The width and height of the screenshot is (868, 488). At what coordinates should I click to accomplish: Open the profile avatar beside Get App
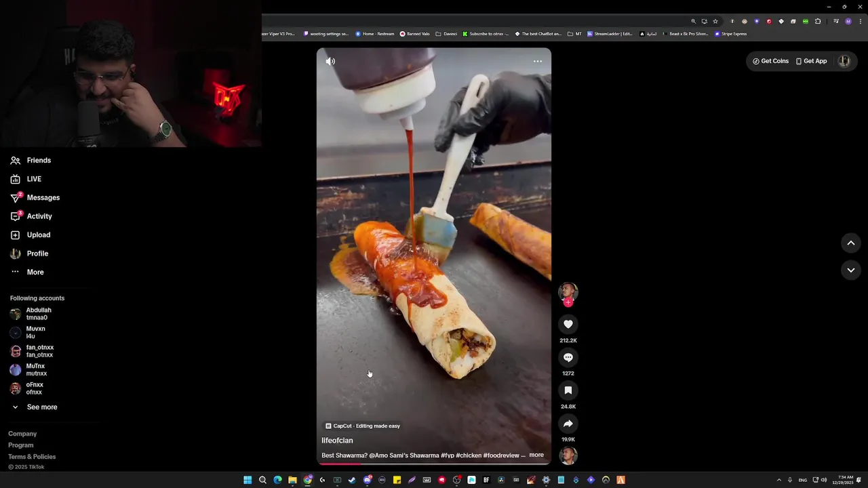click(x=844, y=61)
